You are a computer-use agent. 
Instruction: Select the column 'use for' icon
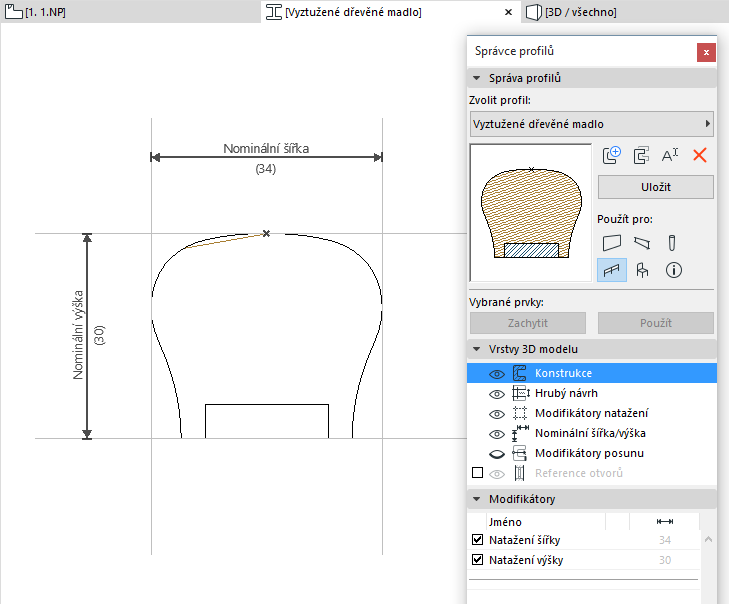pyautogui.click(x=672, y=242)
